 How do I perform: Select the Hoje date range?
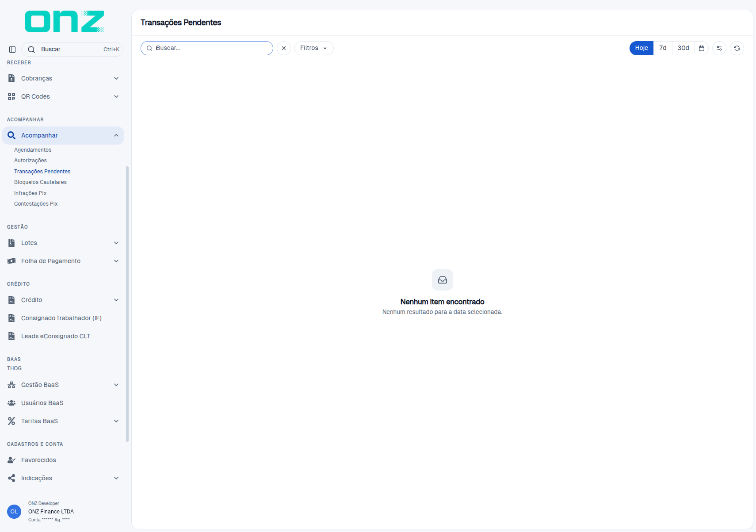641,48
